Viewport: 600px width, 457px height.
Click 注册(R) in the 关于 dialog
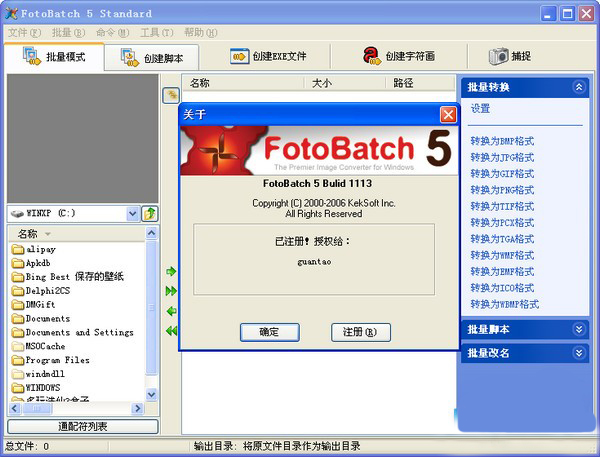pos(360,332)
